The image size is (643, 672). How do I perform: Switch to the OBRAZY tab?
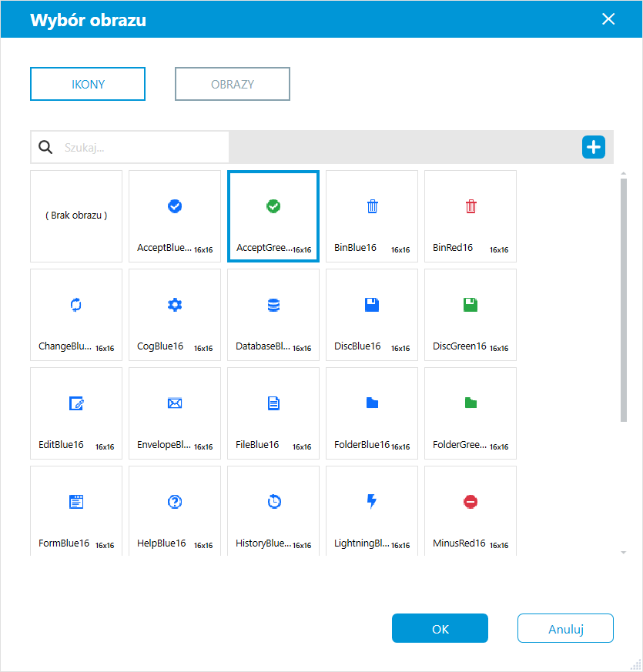tap(233, 84)
